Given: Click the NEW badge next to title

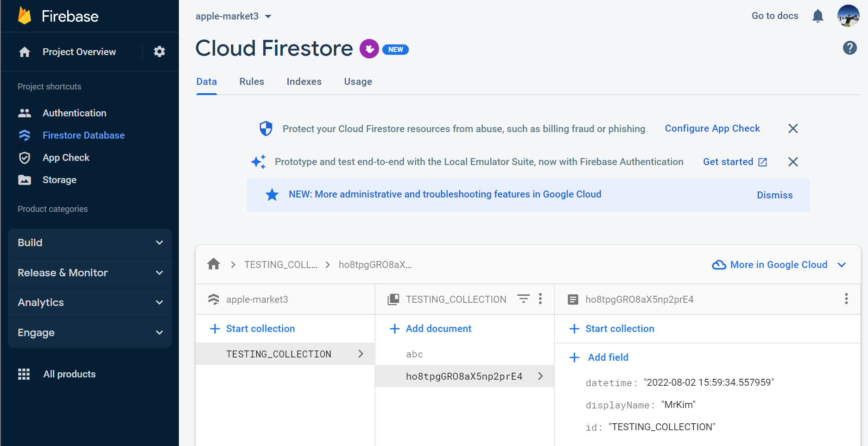Looking at the screenshot, I should (395, 50).
